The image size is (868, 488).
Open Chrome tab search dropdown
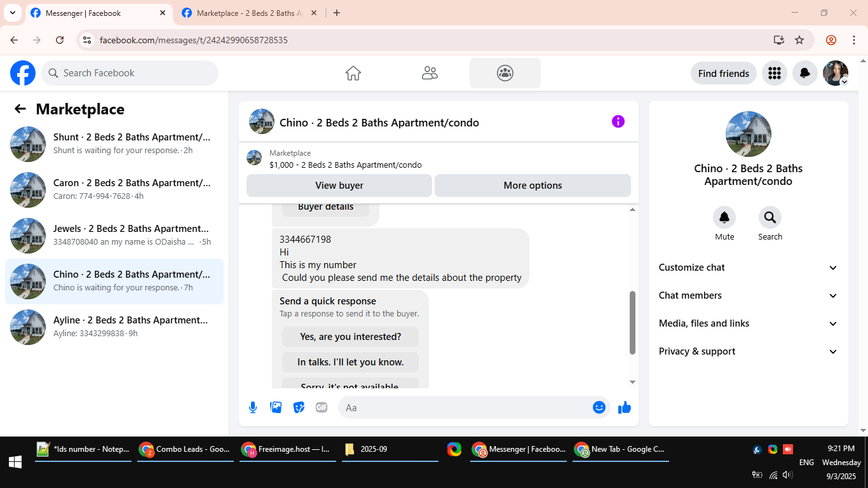point(12,13)
